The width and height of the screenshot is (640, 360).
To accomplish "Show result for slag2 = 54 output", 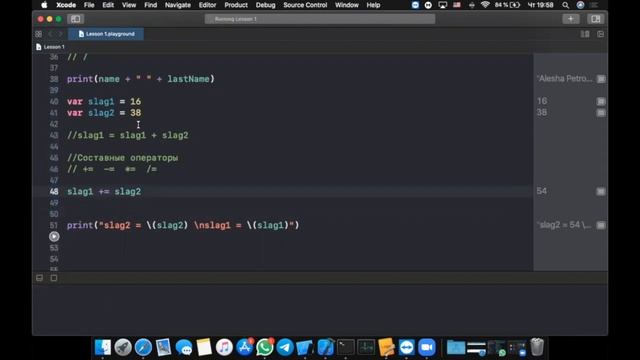I will tap(601, 225).
